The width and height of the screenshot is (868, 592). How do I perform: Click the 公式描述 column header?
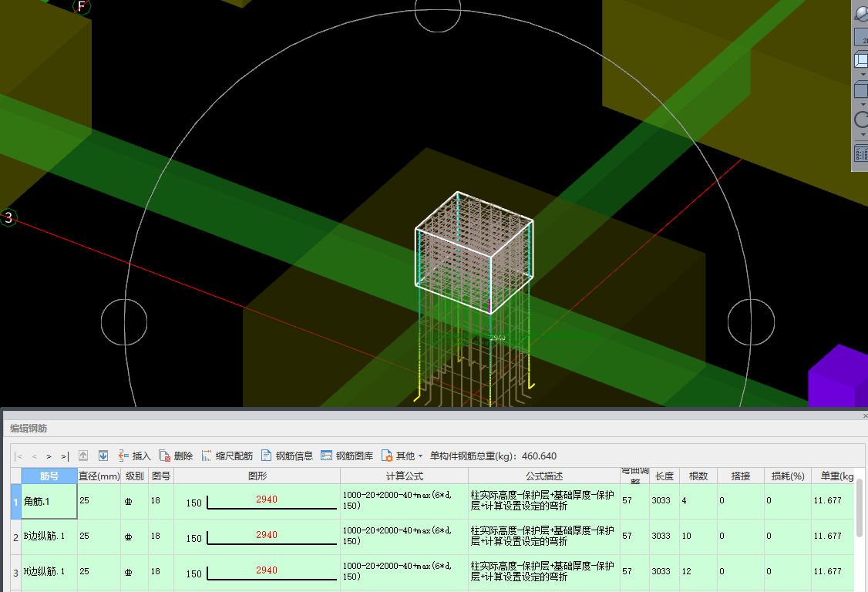544,476
